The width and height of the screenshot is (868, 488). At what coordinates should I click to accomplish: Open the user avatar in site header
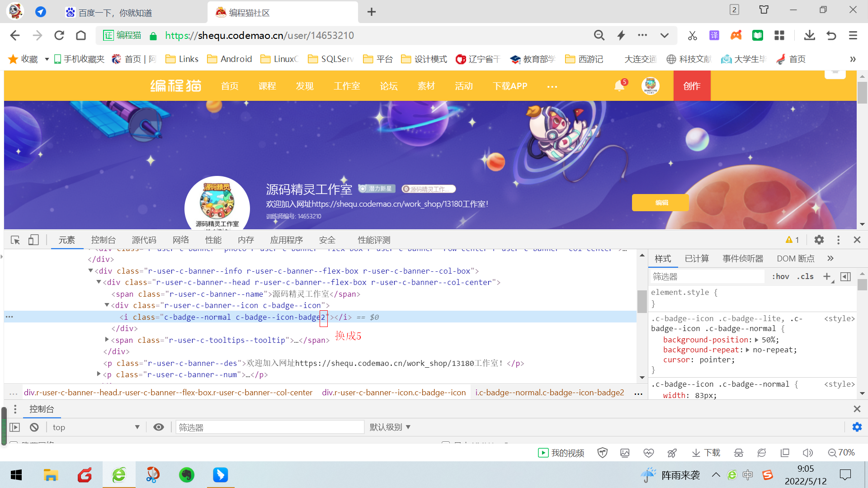pos(651,85)
